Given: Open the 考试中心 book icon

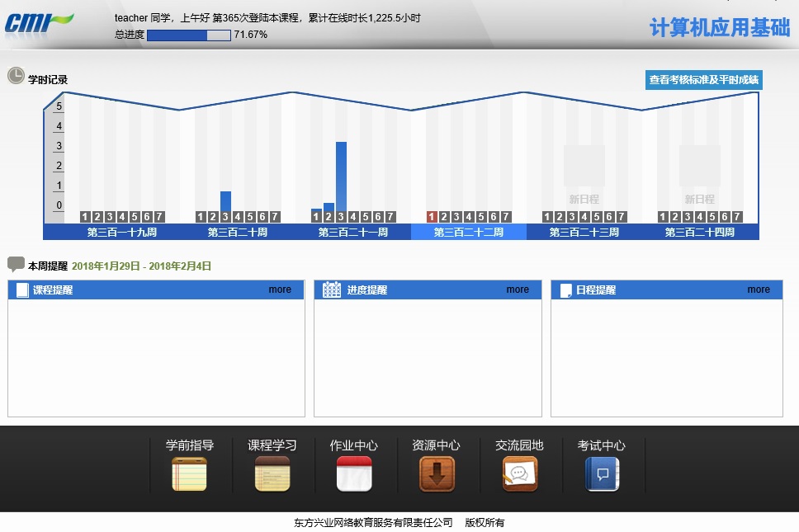Looking at the screenshot, I should coord(602,474).
